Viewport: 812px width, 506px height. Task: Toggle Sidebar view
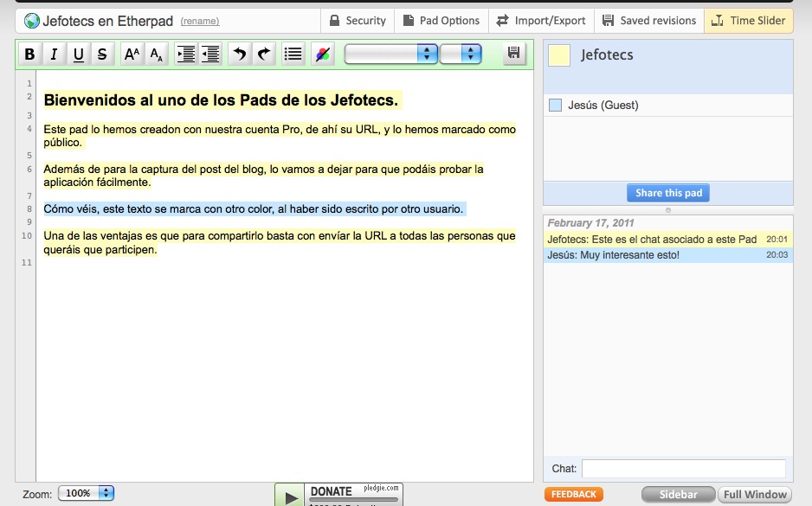point(678,495)
